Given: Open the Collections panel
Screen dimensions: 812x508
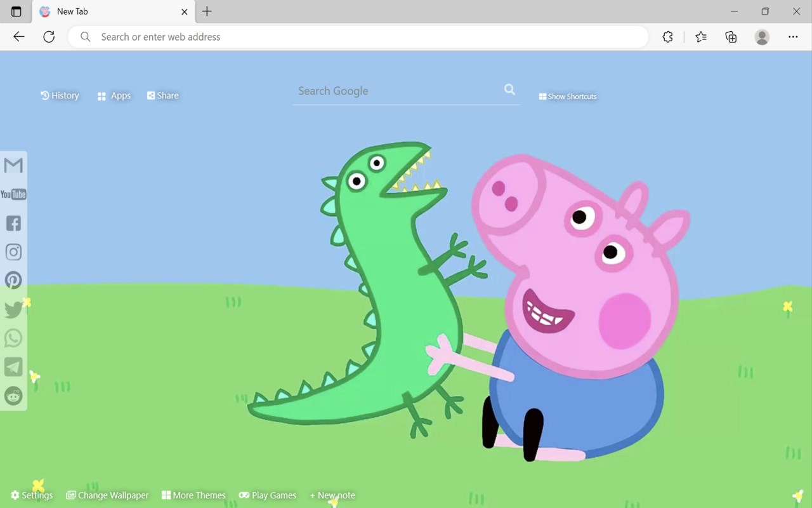Looking at the screenshot, I should click(x=731, y=37).
